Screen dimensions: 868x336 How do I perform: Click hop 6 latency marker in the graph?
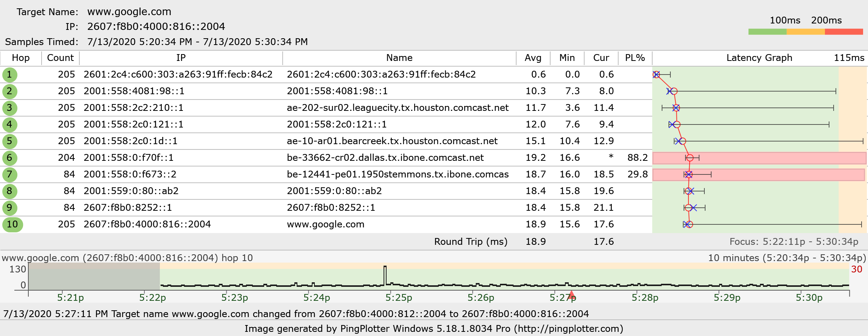click(x=690, y=158)
